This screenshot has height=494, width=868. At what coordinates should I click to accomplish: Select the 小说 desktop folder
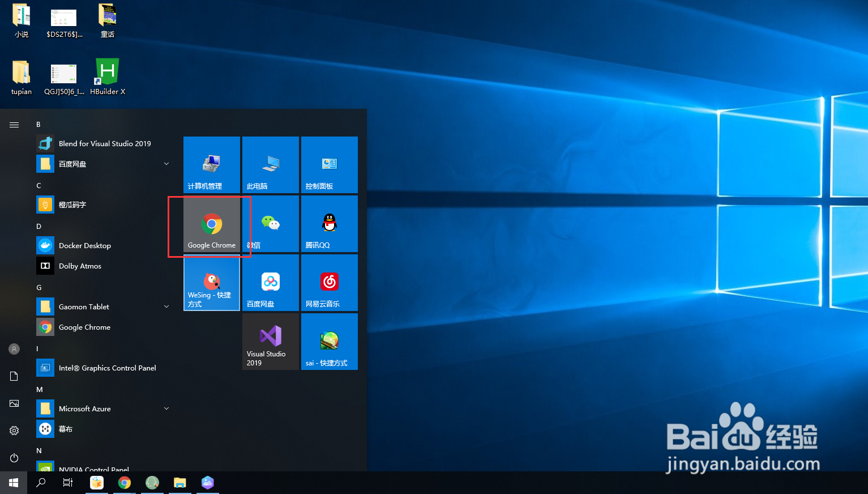tap(22, 21)
